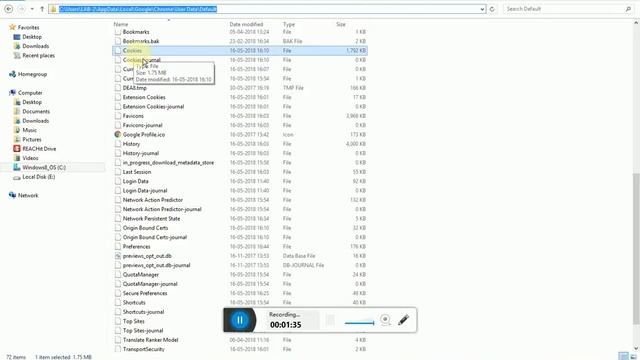Select the previews_opt_out.db database icon
640x360 pixels.
[x=118, y=256]
